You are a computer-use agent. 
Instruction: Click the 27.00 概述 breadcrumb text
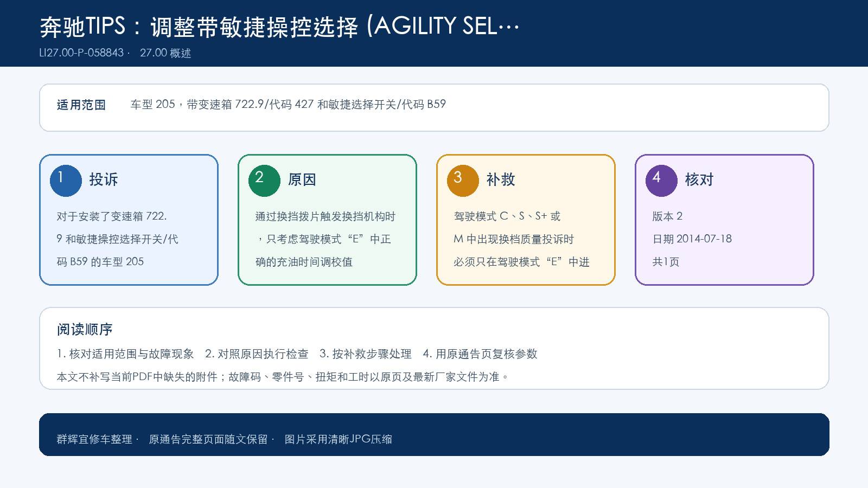[x=165, y=53]
